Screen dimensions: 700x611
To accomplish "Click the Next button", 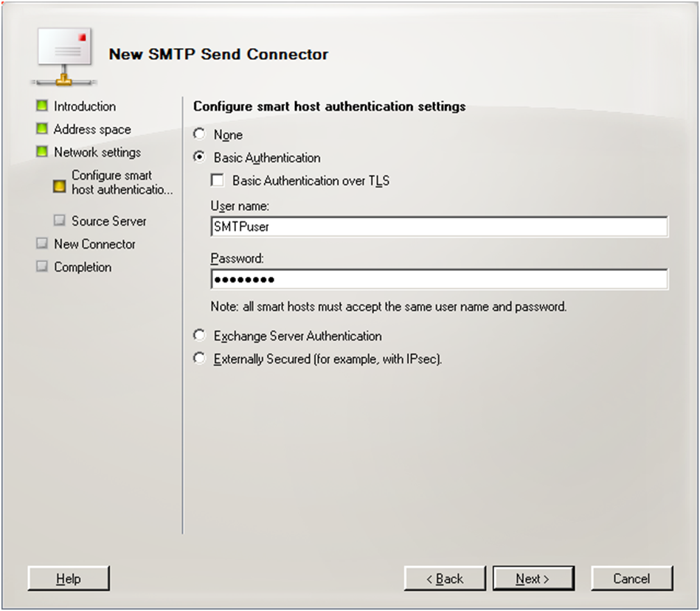I will [x=533, y=578].
